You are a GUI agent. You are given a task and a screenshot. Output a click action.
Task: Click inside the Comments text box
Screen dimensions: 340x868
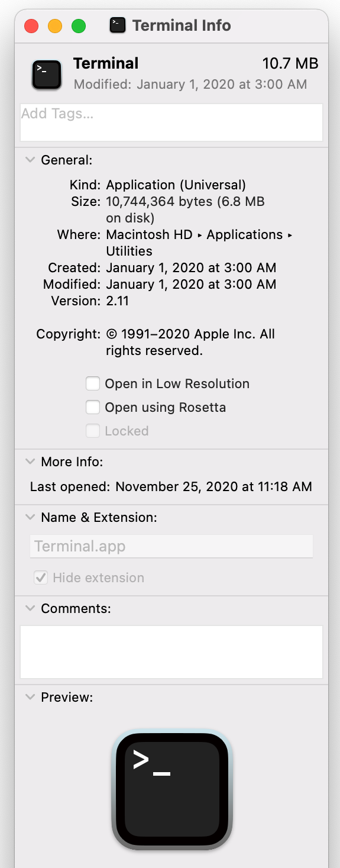(171, 652)
